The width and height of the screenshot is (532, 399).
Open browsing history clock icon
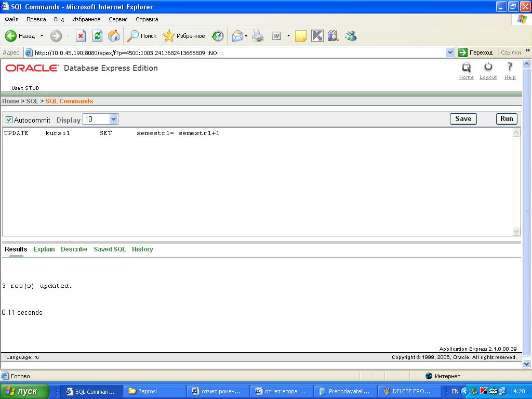[218, 36]
